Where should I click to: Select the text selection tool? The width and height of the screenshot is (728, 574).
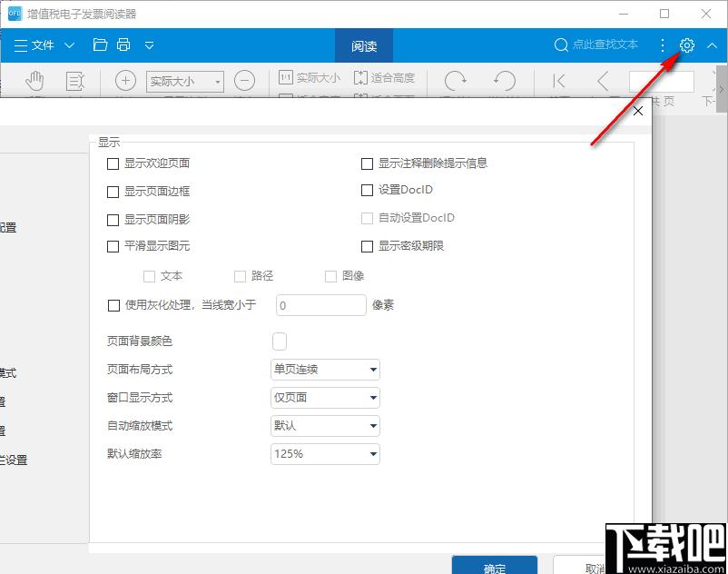coord(74,81)
